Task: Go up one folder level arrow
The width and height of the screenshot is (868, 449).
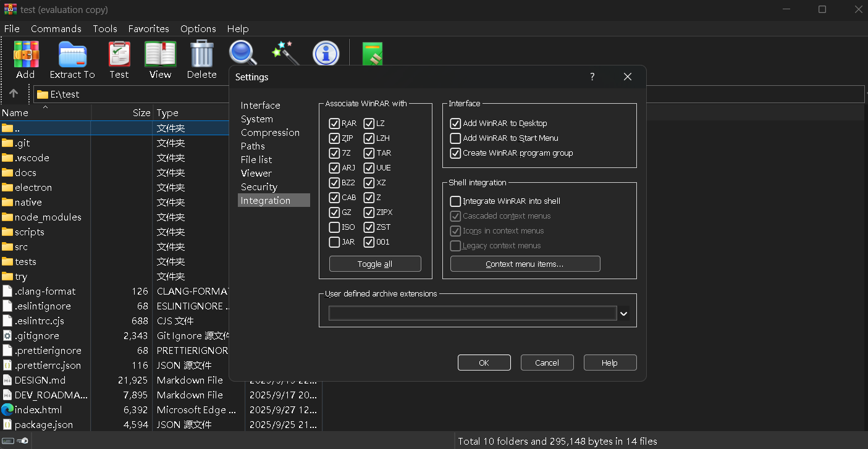Action: (14, 94)
